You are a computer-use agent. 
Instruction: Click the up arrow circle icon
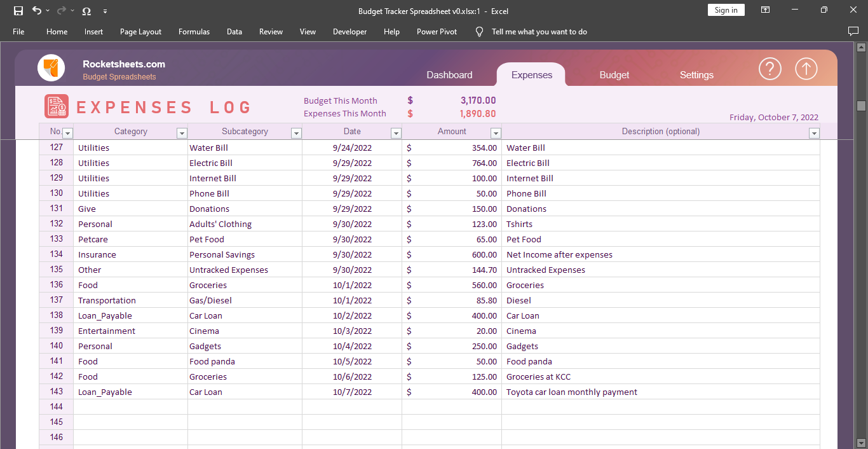806,69
